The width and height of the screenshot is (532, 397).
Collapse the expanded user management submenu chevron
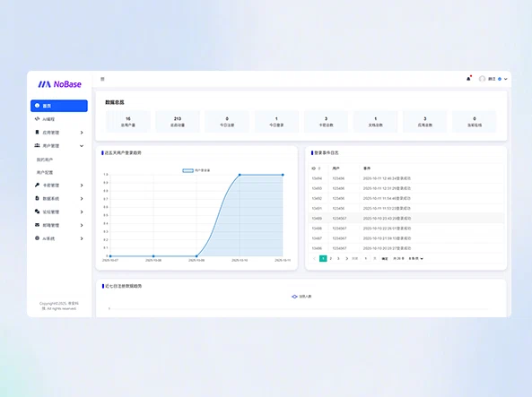point(82,146)
